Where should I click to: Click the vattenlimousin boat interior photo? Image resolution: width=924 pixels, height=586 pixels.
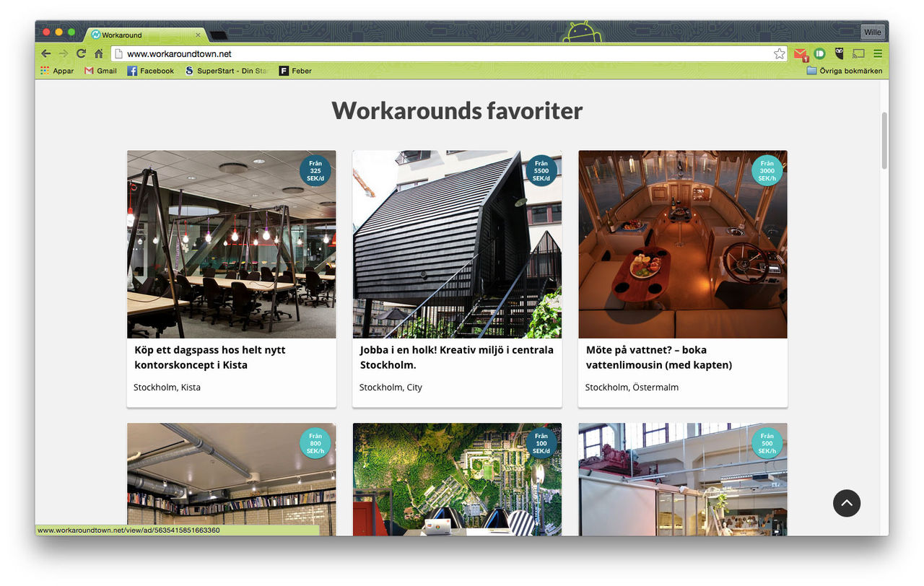tap(682, 245)
